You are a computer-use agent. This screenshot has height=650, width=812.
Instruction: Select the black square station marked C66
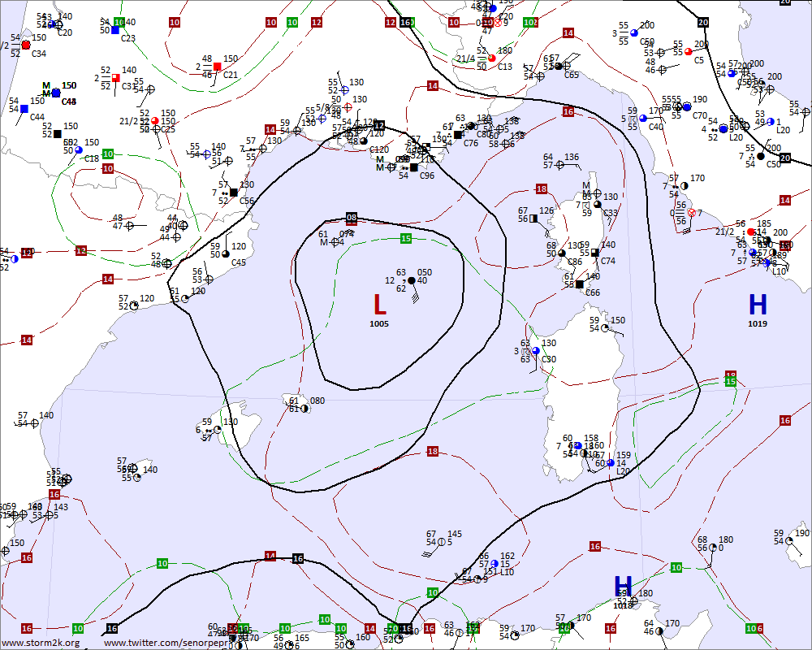tap(580, 284)
